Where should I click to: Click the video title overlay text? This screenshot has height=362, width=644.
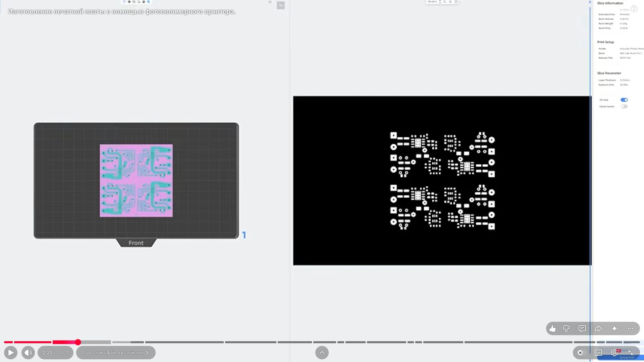click(121, 12)
